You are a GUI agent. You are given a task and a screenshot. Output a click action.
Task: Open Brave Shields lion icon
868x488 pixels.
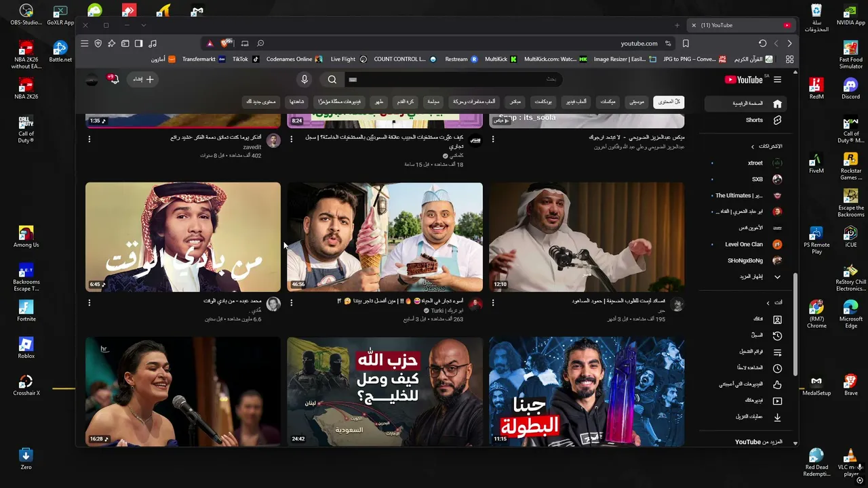click(226, 43)
